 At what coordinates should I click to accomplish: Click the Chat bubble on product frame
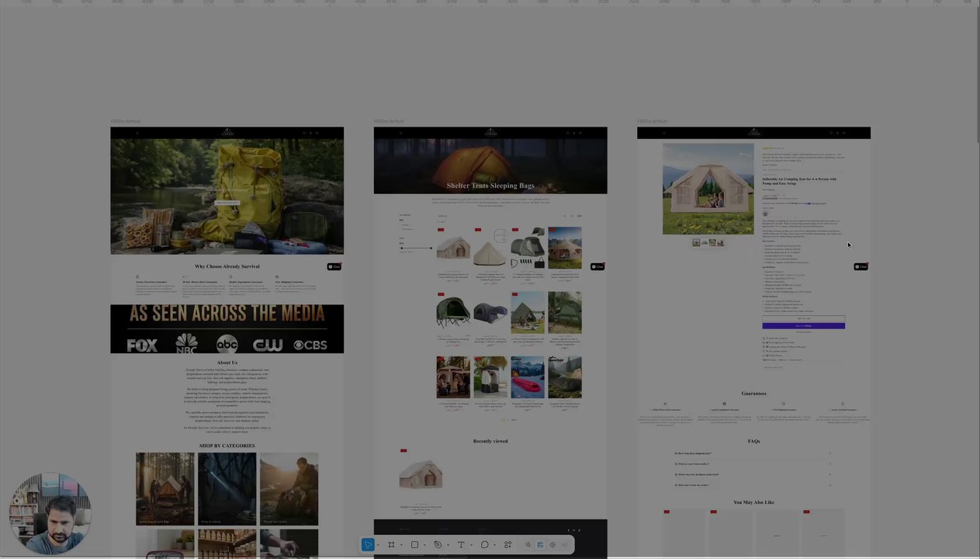(861, 266)
